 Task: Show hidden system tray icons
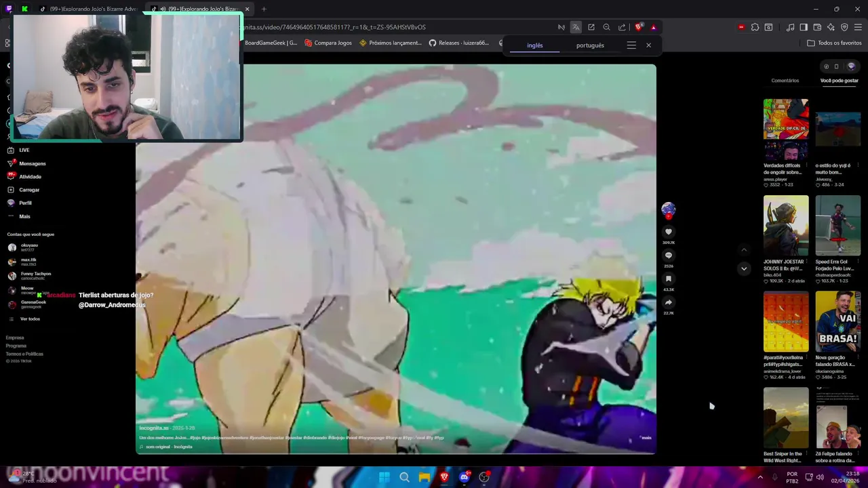759,477
